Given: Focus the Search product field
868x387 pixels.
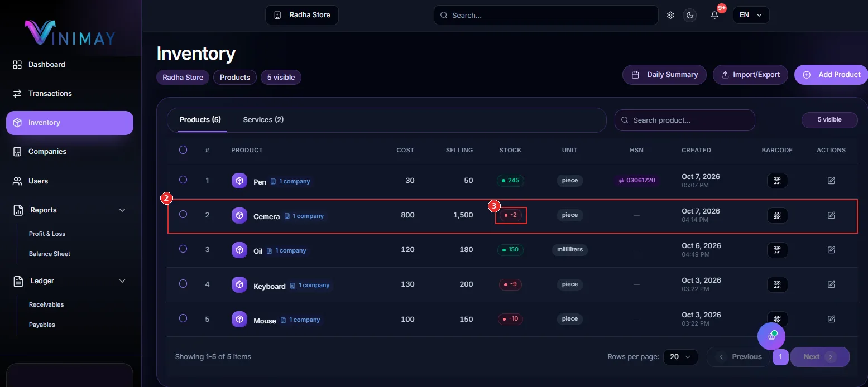Looking at the screenshot, I should 684,120.
